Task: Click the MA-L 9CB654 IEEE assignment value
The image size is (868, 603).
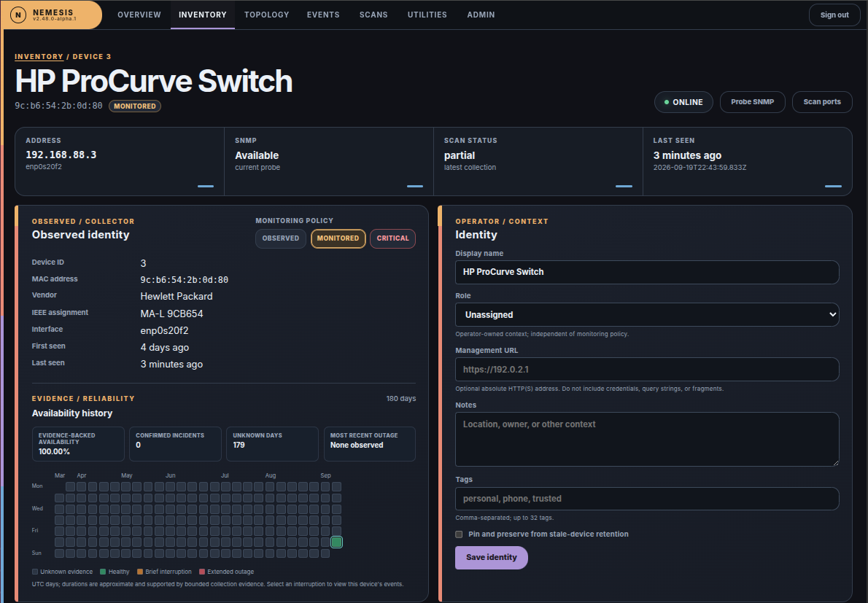Action: pos(171,314)
